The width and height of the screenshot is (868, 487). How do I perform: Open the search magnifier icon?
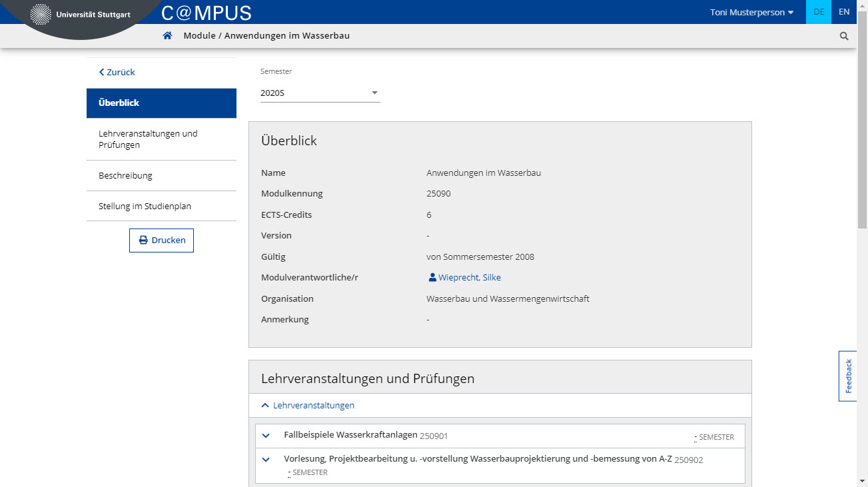844,36
